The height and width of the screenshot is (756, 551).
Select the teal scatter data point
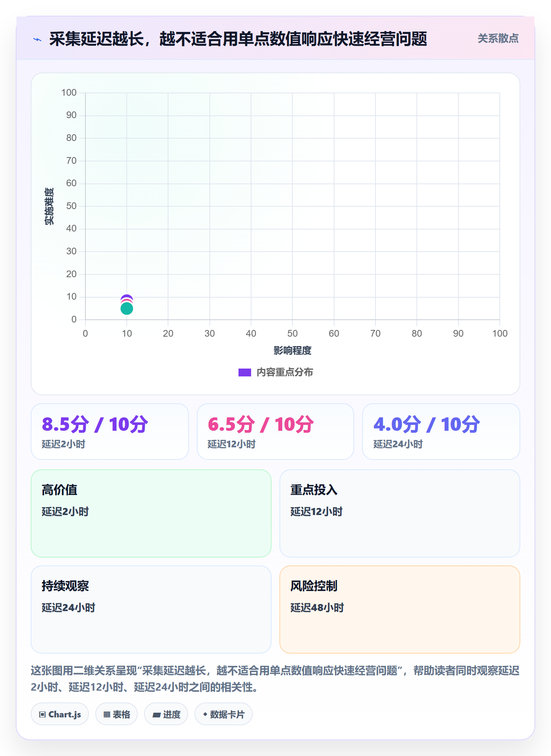(x=127, y=309)
